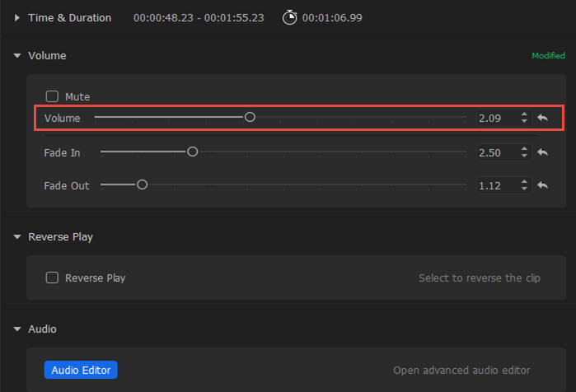Screen dimensions: 576x392
Task: Click the Fade Out slider handle
Action: tap(142, 185)
